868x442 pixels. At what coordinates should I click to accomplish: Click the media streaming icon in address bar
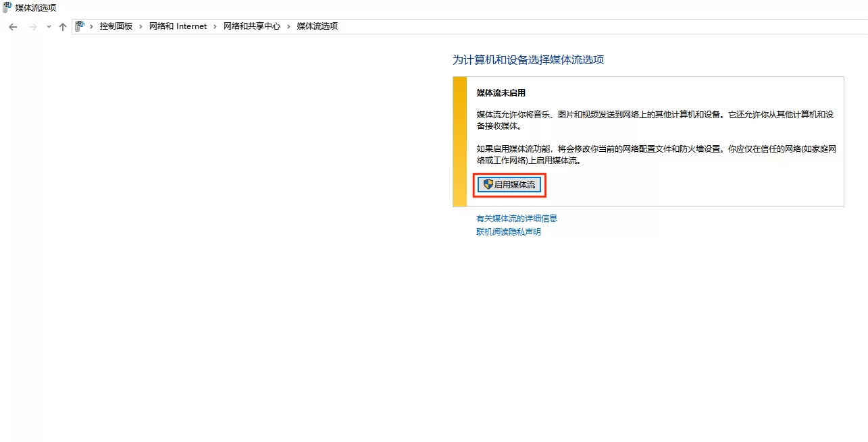[x=80, y=26]
